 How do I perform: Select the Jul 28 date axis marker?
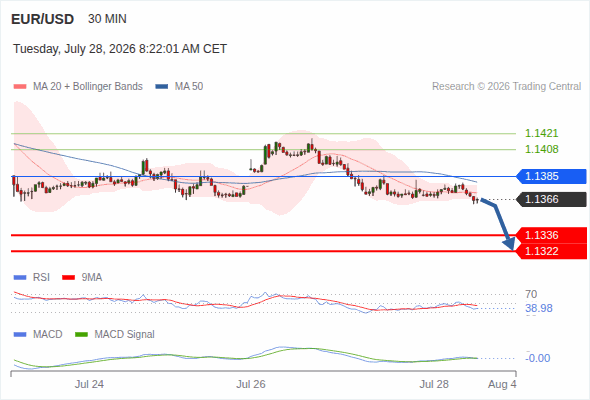[x=434, y=384]
